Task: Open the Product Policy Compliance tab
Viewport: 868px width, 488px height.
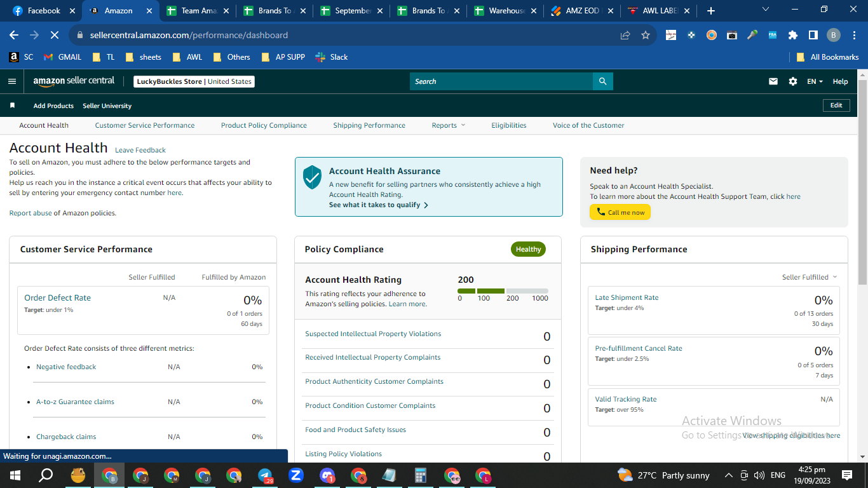Action: (x=264, y=125)
